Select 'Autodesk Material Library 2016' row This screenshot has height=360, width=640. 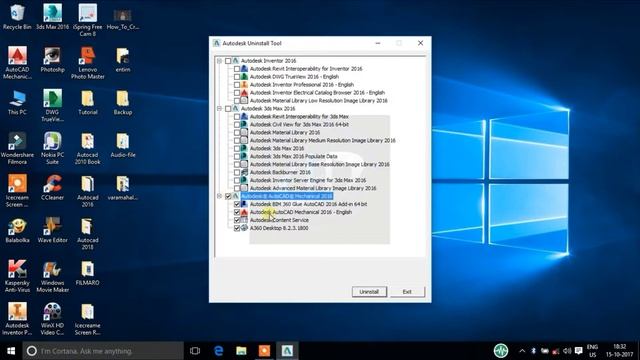point(285,132)
